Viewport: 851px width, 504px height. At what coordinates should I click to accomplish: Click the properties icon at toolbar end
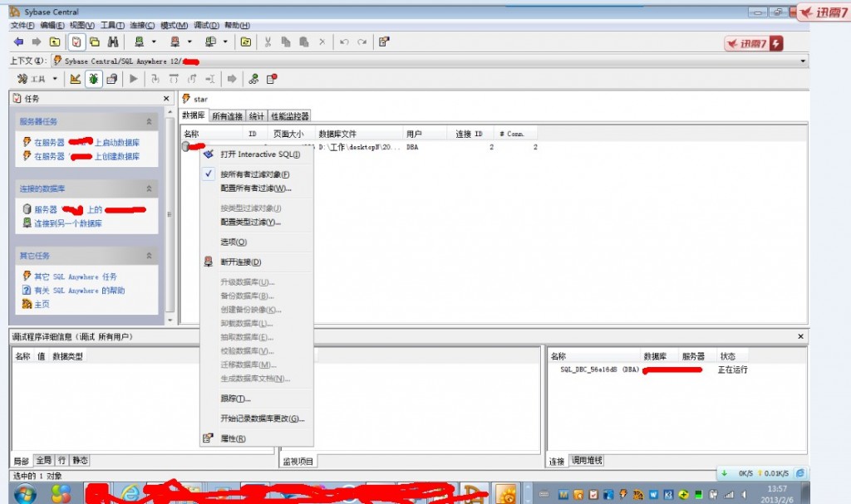click(383, 42)
